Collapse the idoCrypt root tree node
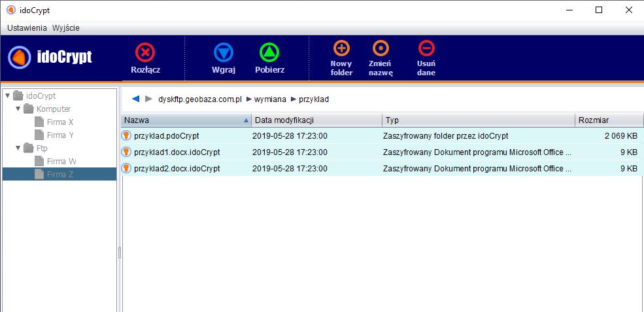The height and width of the screenshot is (312, 644). (x=7, y=95)
